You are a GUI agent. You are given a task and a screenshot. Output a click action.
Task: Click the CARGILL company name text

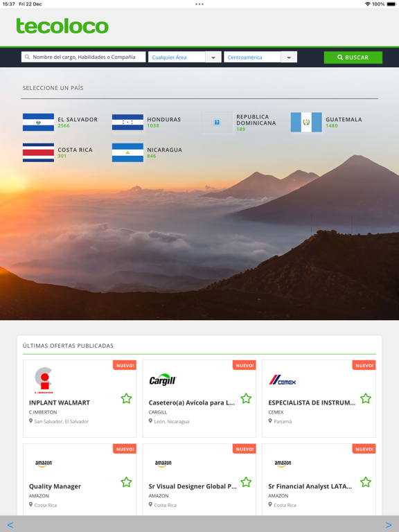click(x=158, y=412)
